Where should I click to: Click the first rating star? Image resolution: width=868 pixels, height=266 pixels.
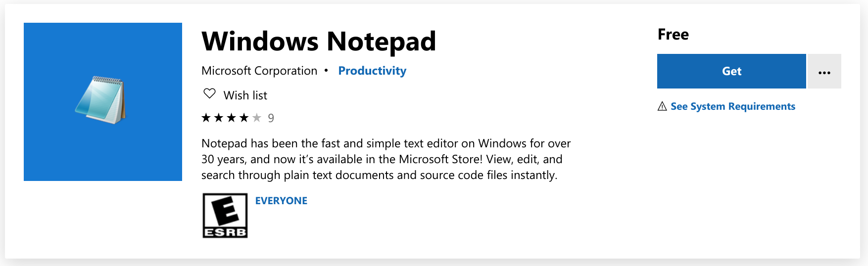coord(206,118)
